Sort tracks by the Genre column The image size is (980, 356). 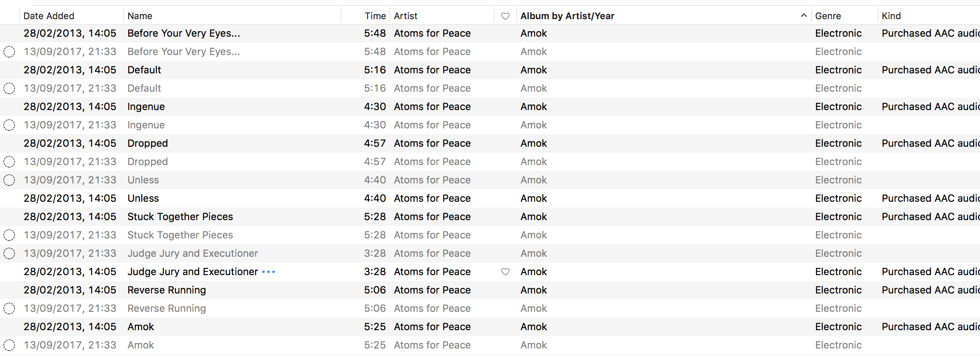point(828,16)
